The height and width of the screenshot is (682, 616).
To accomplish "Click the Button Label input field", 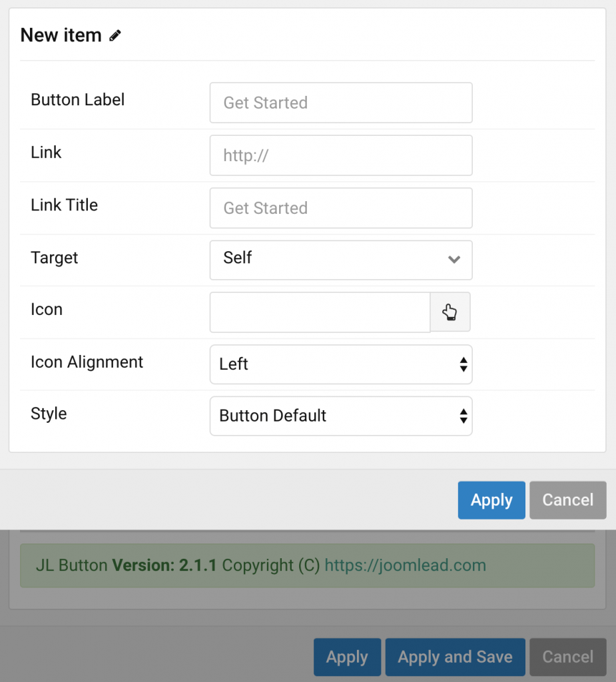I will (x=341, y=103).
